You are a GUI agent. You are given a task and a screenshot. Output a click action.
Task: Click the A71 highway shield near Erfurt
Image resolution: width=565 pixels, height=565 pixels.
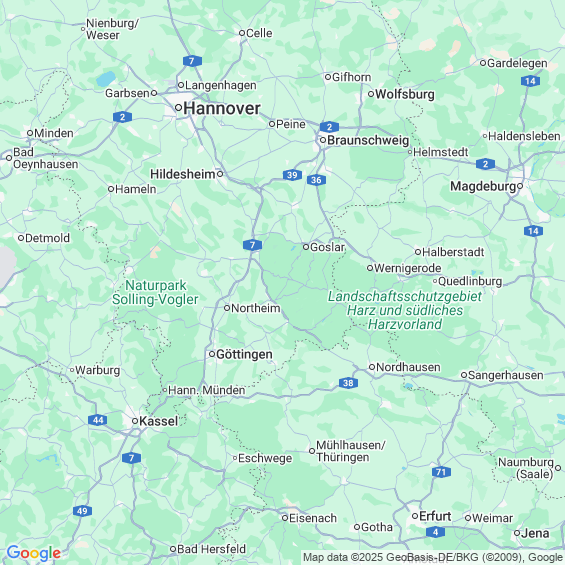[441, 472]
